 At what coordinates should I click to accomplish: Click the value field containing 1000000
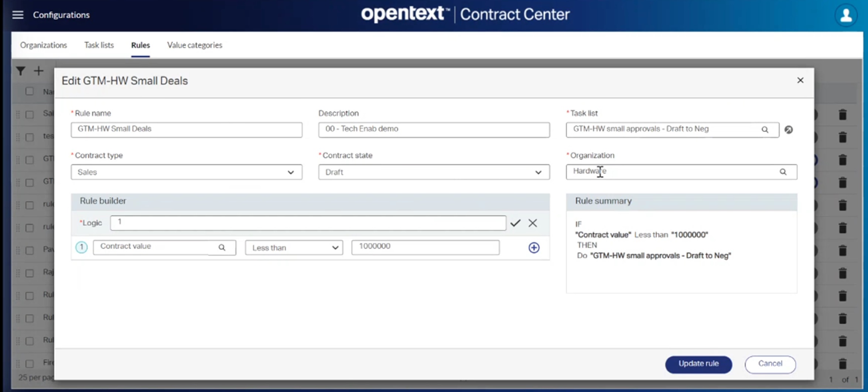pyautogui.click(x=426, y=248)
